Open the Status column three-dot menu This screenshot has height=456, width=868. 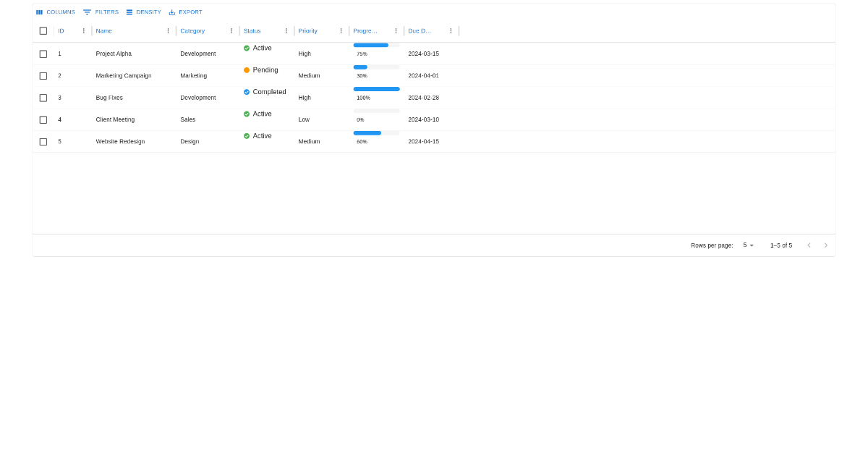(x=286, y=31)
